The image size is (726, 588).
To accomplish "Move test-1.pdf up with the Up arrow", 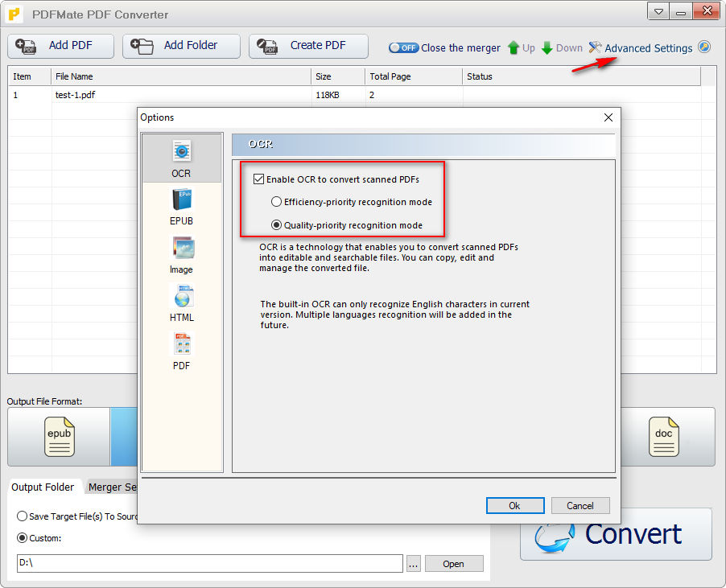I will tap(521, 47).
